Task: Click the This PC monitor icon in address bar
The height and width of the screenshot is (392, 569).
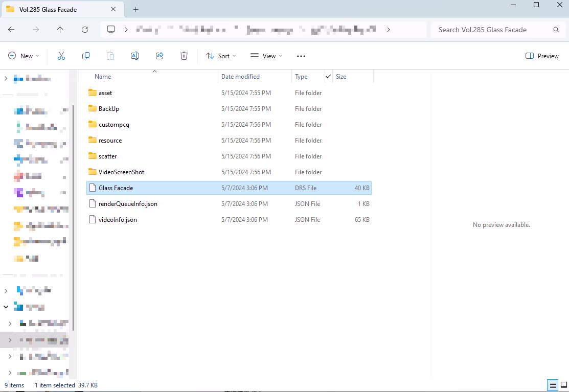Action: tap(111, 29)
